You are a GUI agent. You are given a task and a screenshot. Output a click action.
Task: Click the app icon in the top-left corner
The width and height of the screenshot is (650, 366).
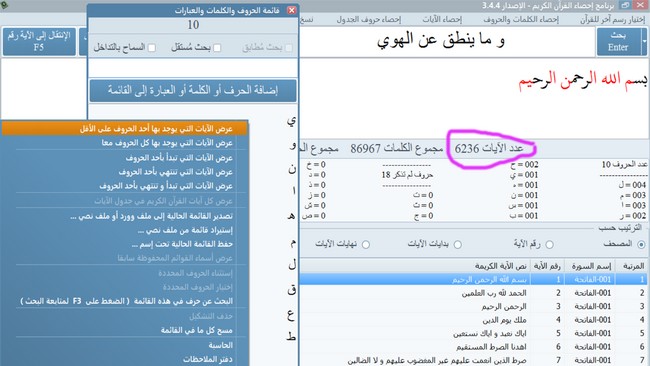tap(4, 5)
